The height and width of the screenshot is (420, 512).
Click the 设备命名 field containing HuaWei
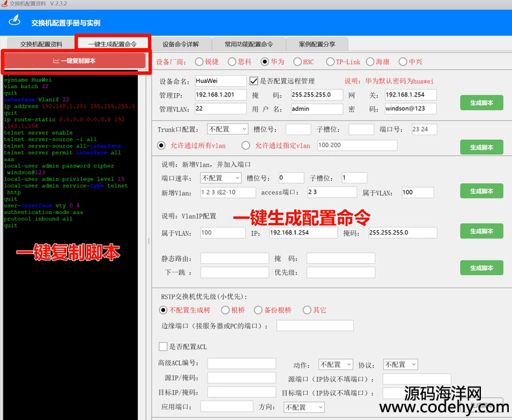coord(220,81)
